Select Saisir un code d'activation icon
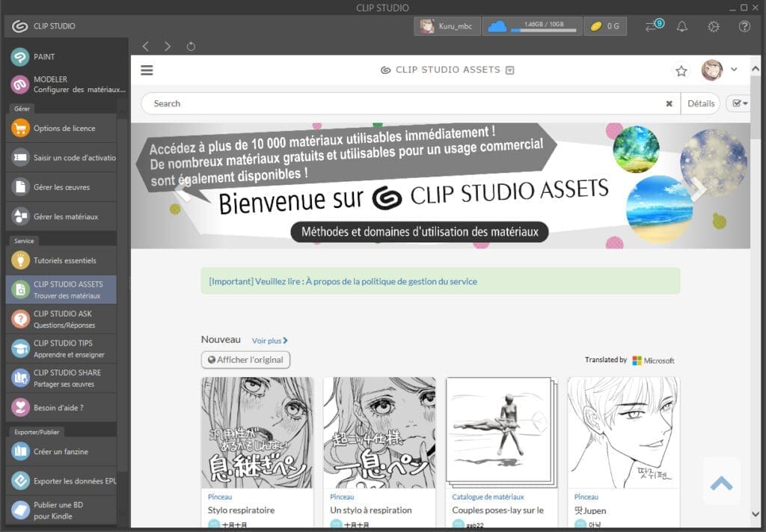 pos(20,157)
